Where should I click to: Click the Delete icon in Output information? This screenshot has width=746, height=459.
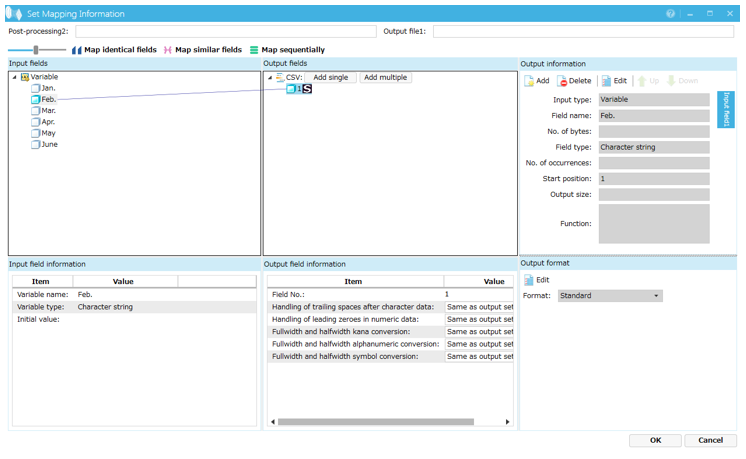pyautogui.click(x=563, y=81)
